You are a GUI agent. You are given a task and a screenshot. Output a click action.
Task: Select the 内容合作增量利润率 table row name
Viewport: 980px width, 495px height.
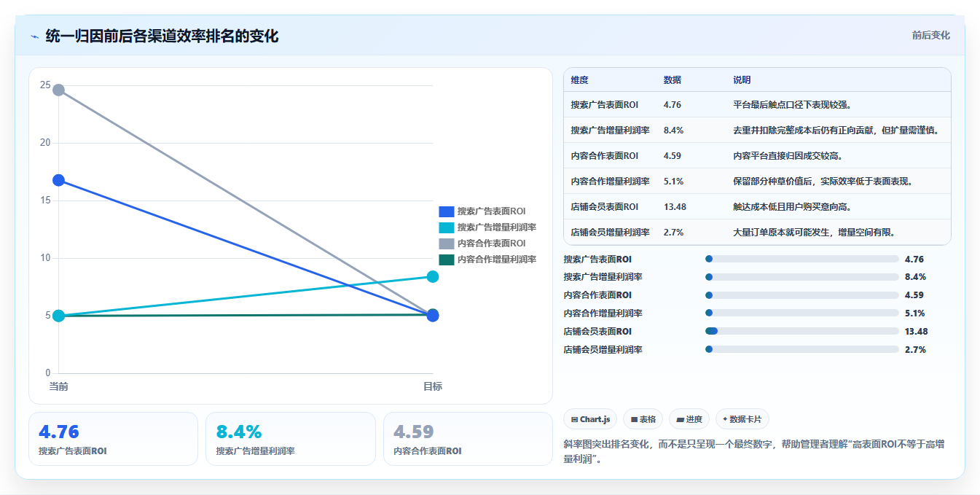(x=611, y=182)
